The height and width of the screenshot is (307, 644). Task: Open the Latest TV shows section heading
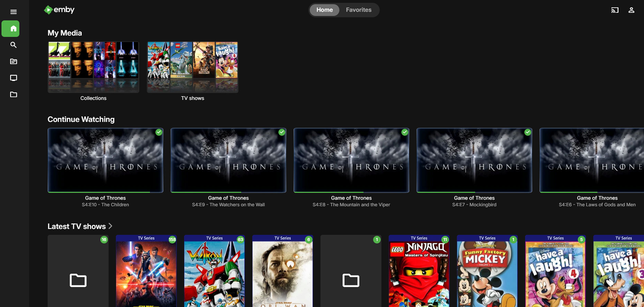pos(77,226)
